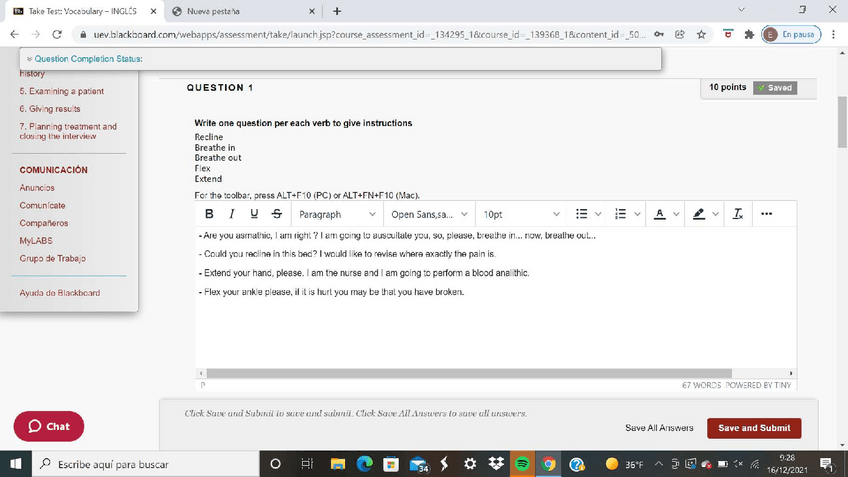The width and height of the screenshot is (848, 477).
Task: Apply the text color
Action: coord(660,214)
